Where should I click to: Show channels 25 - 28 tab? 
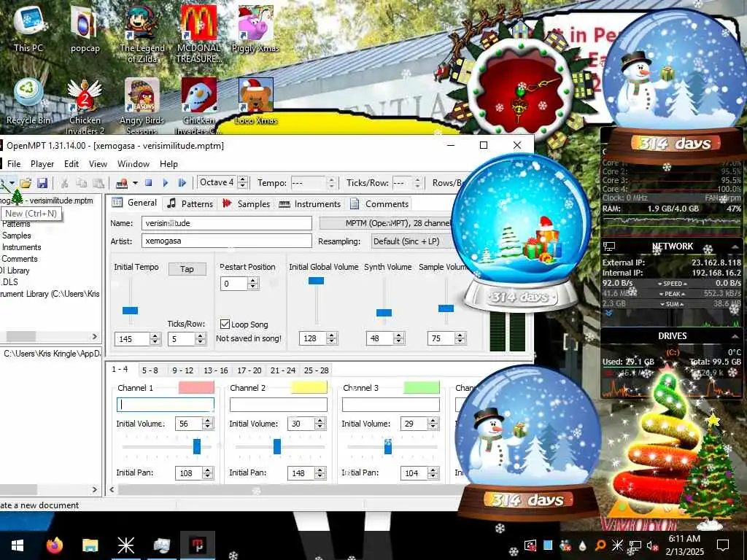coord(316,370)
